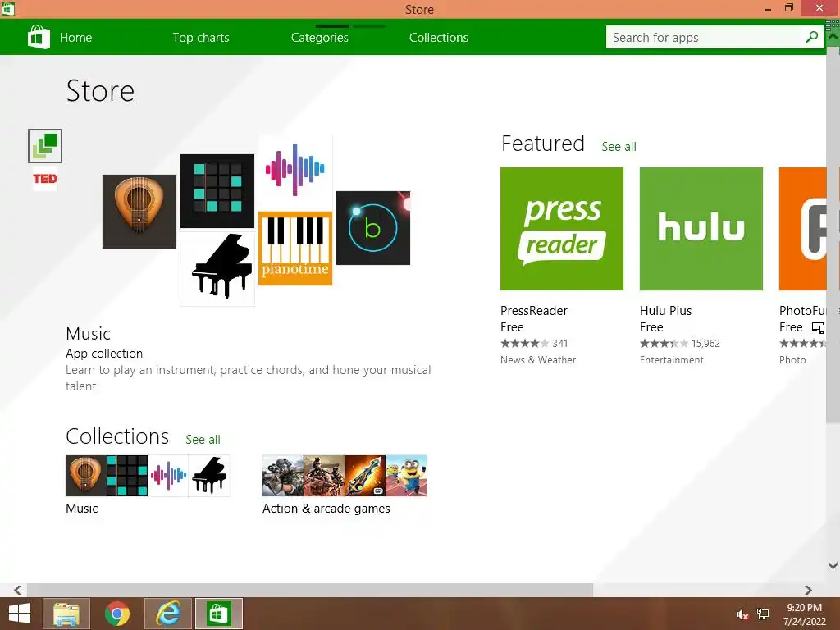Open the circular 'b' app tile
Screen dimensions: 840x630
[373, 228]
